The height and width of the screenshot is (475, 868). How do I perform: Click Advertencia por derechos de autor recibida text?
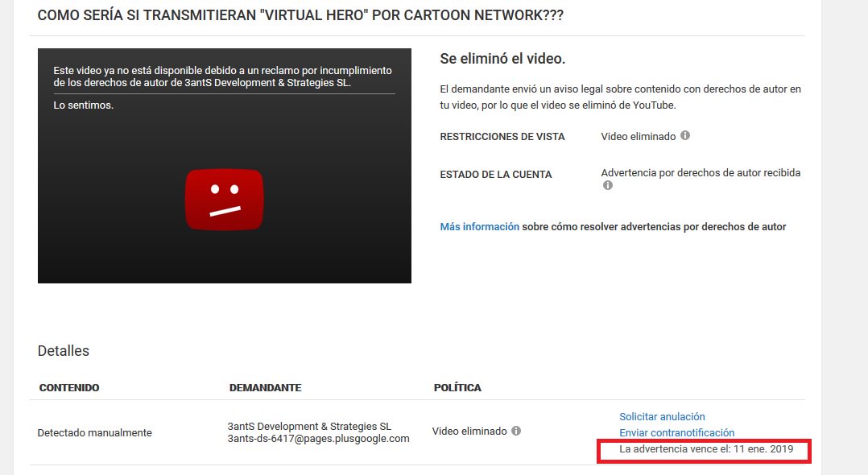coord(701,173)
